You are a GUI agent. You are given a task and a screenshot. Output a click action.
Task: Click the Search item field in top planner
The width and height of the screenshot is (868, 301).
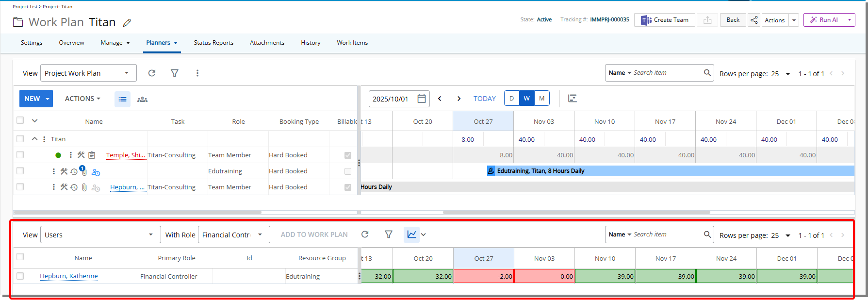point(667,73)
